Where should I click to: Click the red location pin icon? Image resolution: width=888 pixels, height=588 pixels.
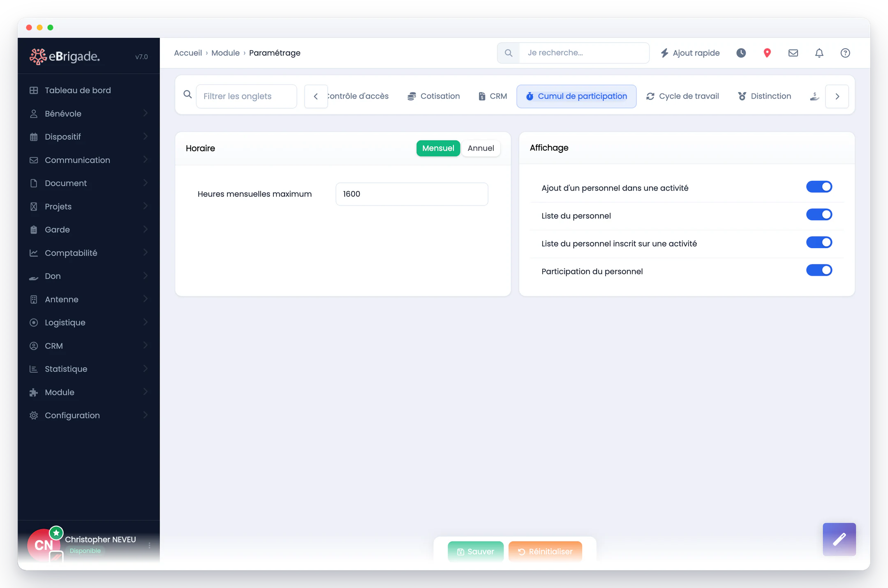767,53
